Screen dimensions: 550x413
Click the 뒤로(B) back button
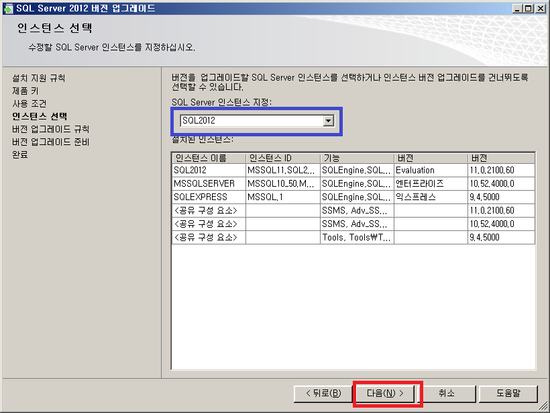pyautogui.click(x=323, y=393)
